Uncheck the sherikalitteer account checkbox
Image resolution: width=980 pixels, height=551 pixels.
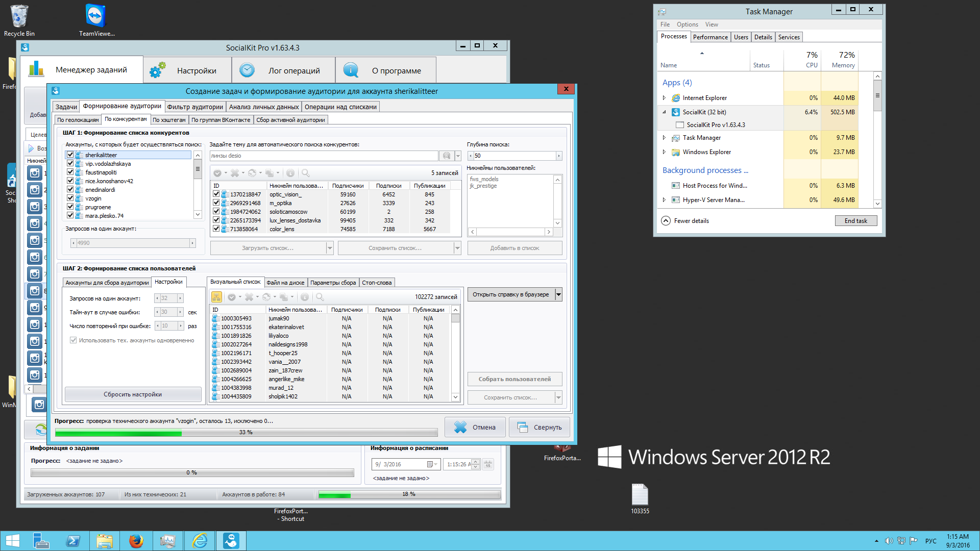(70, 155)
